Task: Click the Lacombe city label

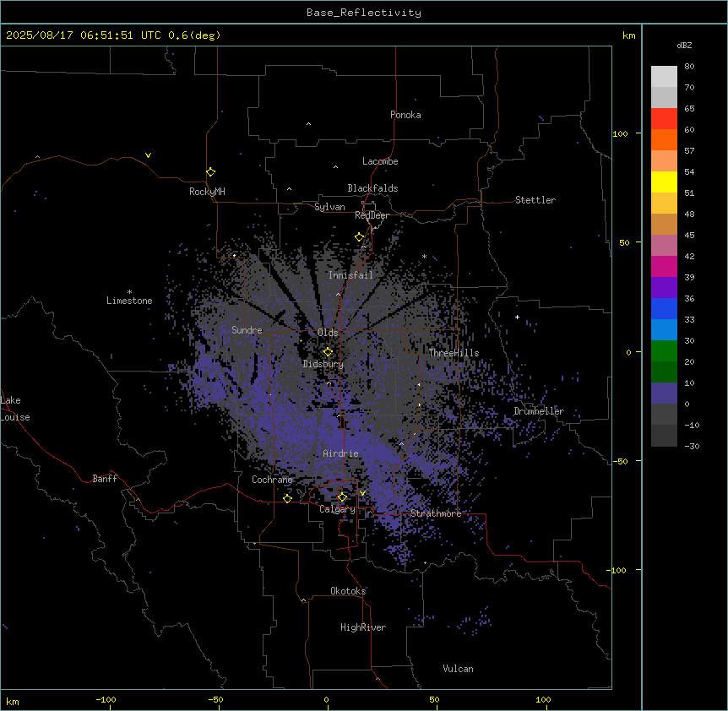Action: 380,161
